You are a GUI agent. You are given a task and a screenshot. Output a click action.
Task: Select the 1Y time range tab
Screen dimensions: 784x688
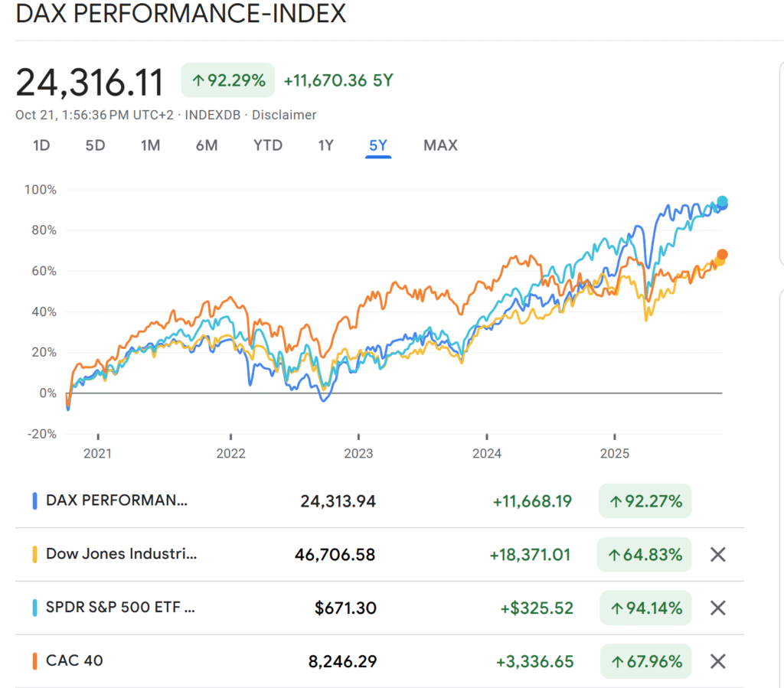[x=326, y=145]
